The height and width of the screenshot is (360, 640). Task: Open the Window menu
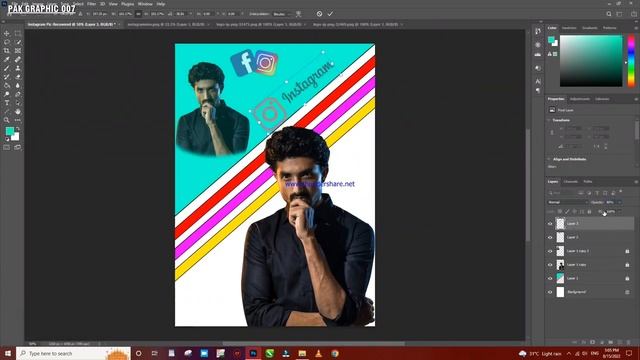(x=145, y=4)
